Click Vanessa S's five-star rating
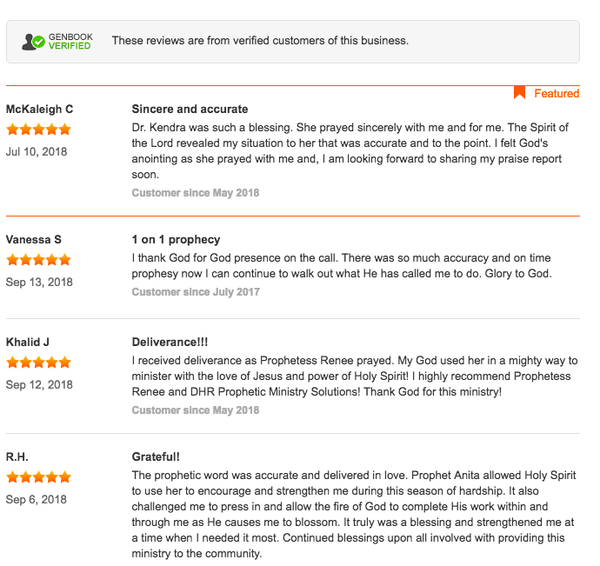This screenshot has height=566, width=600. (39, 260)
